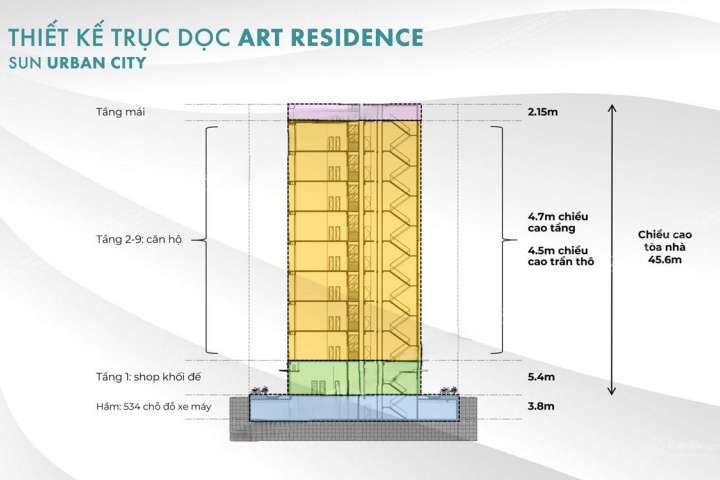720x480 pixels.
Task: Click the 'Hầm: 534 chỗ đỗ xe máy' label
Action: coord(153,407)
